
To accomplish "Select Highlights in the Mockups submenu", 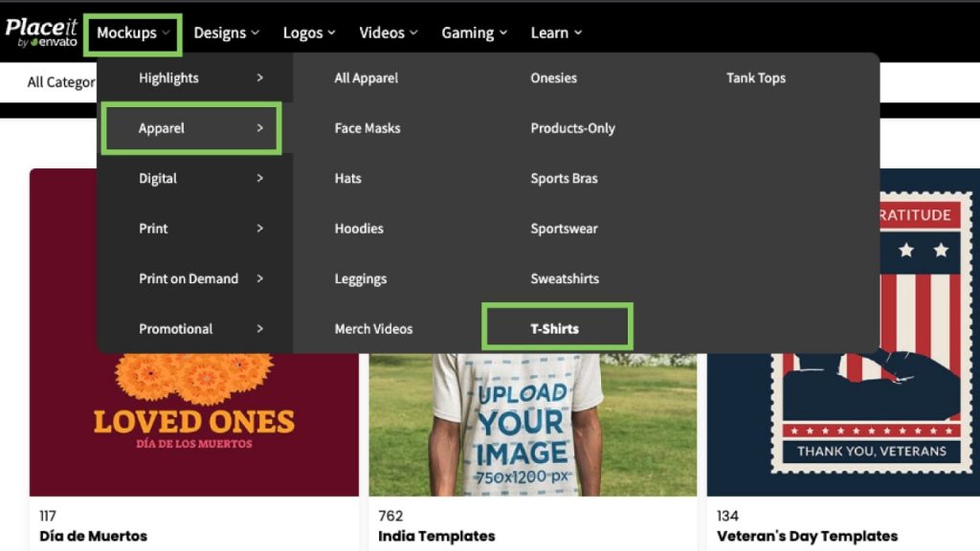I will pyautogui.click(x=168, y=78).
